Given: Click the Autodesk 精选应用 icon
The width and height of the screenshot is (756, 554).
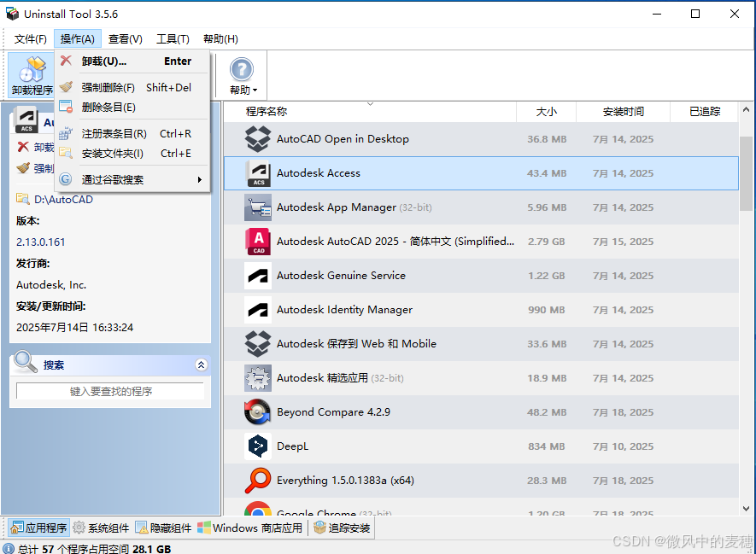Looking at the screenshot, I should (258, 378).
